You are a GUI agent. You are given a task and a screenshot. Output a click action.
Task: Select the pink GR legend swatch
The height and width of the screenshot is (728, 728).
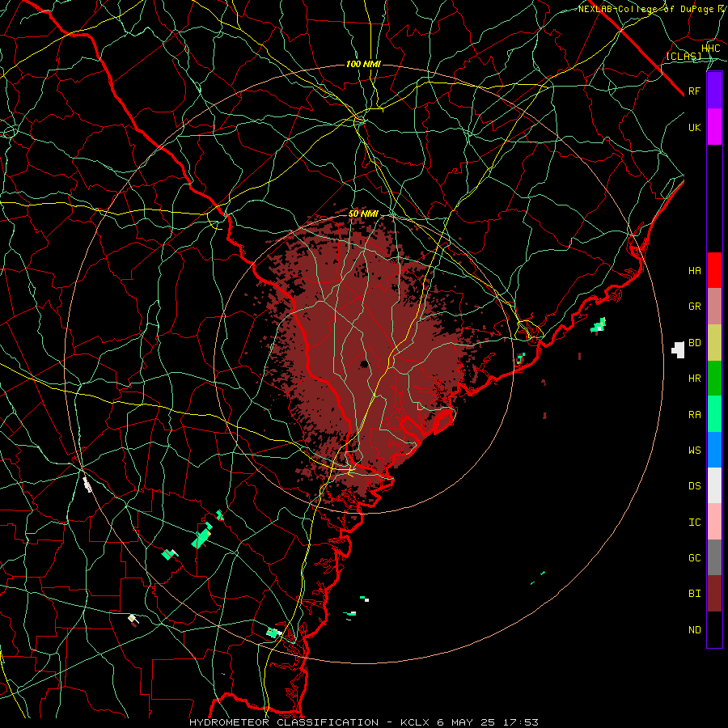[x=714, y=307]
